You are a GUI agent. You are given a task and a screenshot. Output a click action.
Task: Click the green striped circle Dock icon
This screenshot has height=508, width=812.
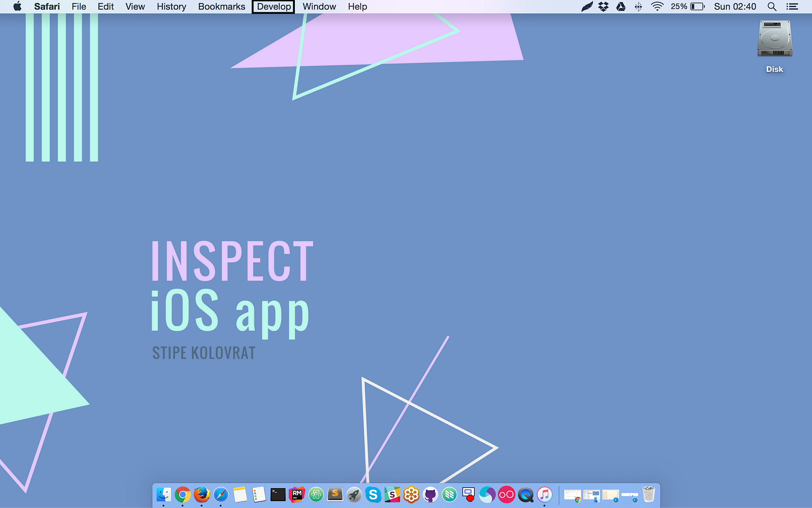[x=450, y=494]
